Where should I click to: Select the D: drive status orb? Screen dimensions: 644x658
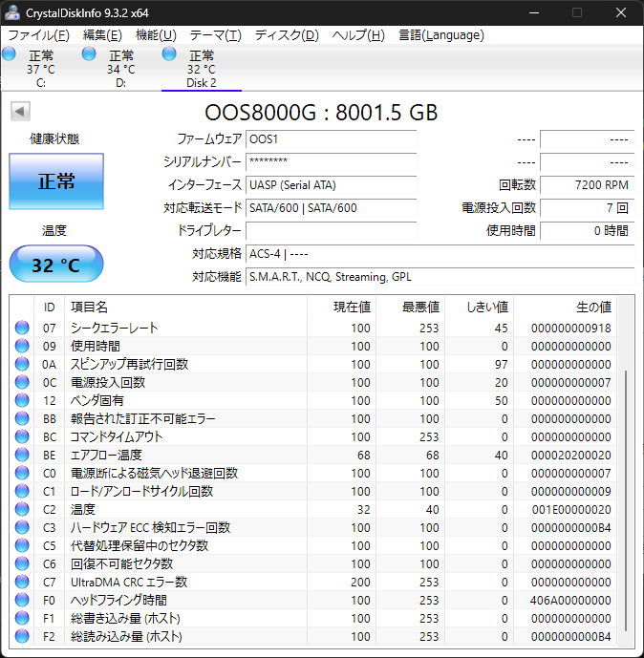pyautogui.click(x=89, y=54)
